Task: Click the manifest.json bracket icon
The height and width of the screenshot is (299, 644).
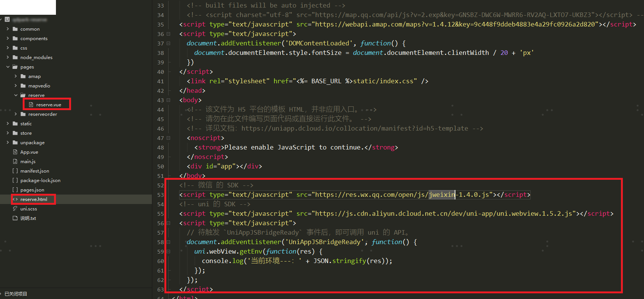Action: click(x=15, y=171)
